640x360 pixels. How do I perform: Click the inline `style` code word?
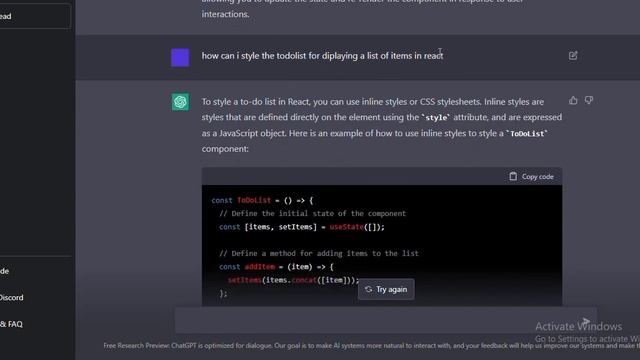point(436,118)
